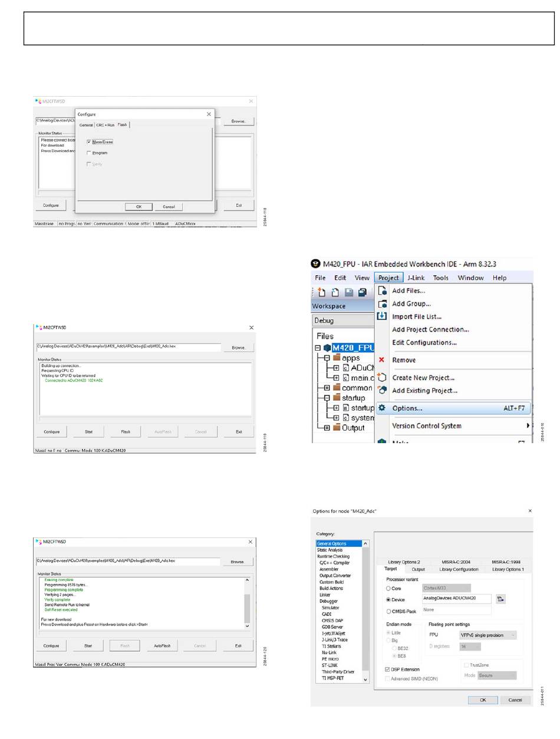Open the Tools menu in IAR
The image size is (560, 739).
(440, 278)
